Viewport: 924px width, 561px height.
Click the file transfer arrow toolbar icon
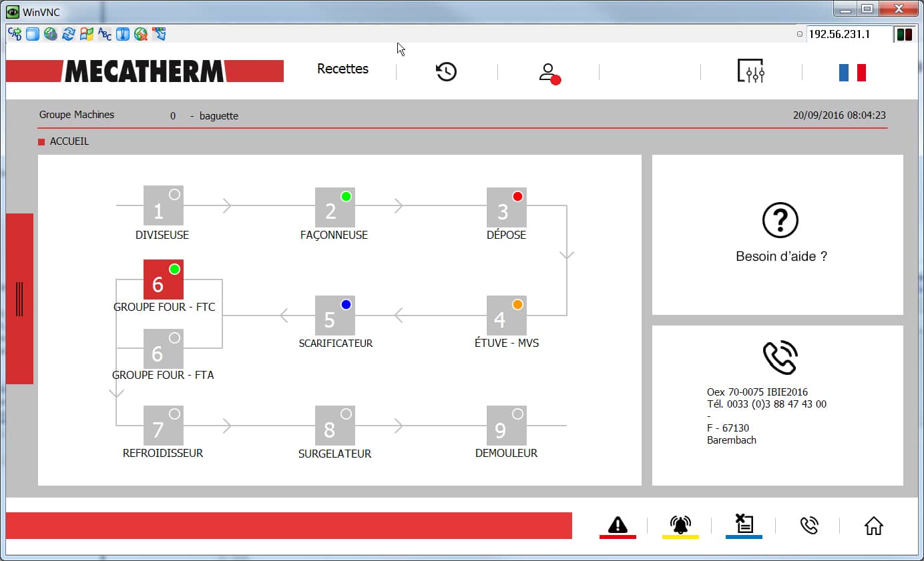point(159,34)
